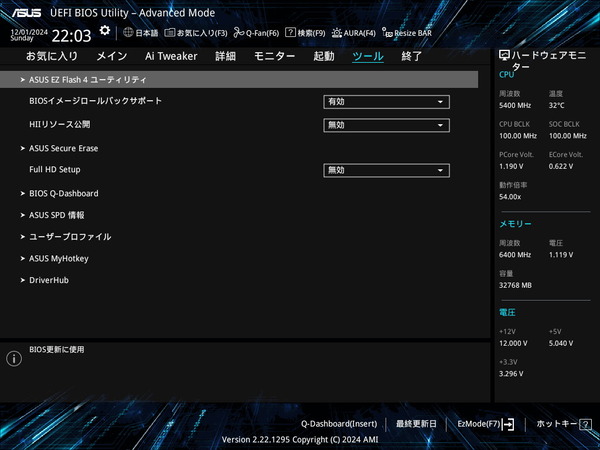Click お気に入り(F3) label in top bar
Image resolution: width=600 pixels, height=450 pixels.
pyautogui.click(x=202, y=33)
